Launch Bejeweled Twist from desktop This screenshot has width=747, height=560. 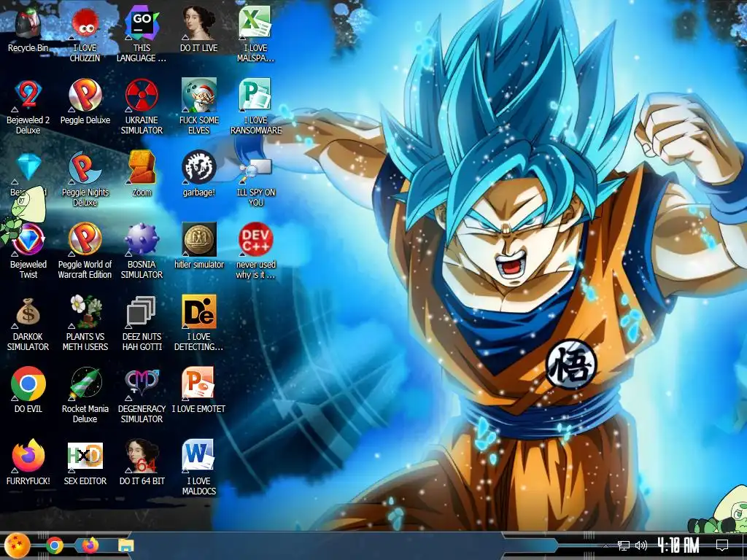tap(28, 239)
